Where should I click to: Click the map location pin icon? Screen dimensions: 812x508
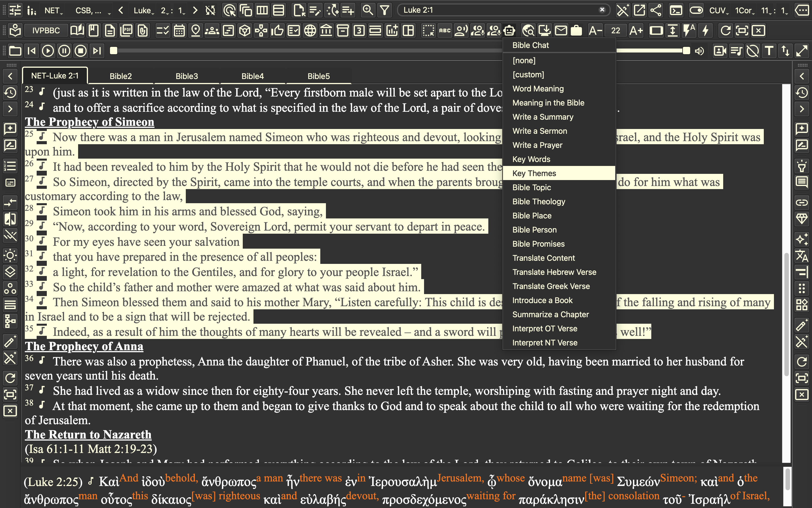point(195,30)
